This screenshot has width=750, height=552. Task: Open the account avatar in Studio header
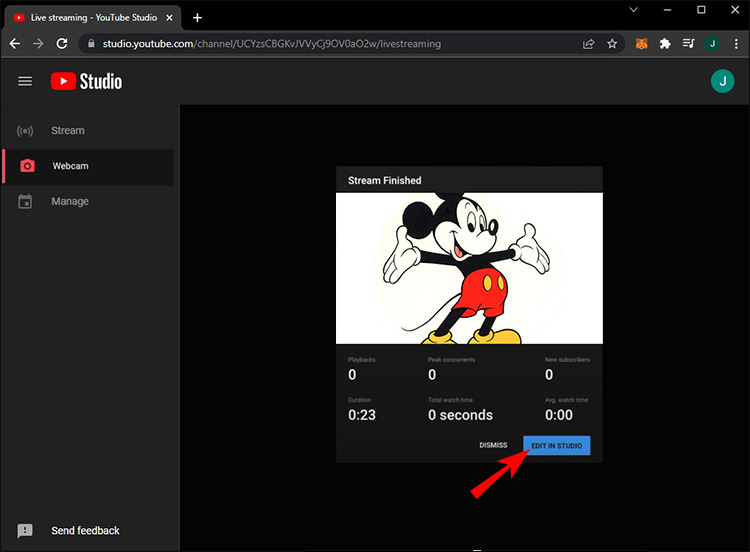pyautogui.click(x=722, y=81)
